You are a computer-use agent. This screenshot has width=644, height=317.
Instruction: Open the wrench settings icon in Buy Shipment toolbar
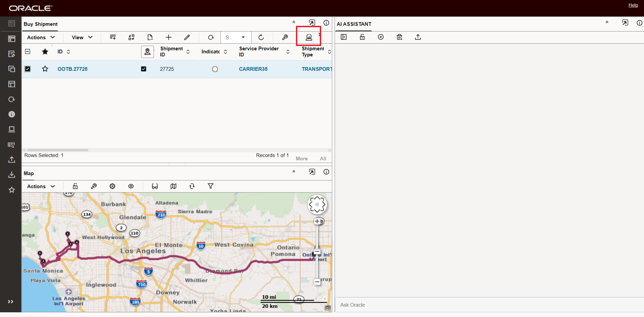point(285,37)
